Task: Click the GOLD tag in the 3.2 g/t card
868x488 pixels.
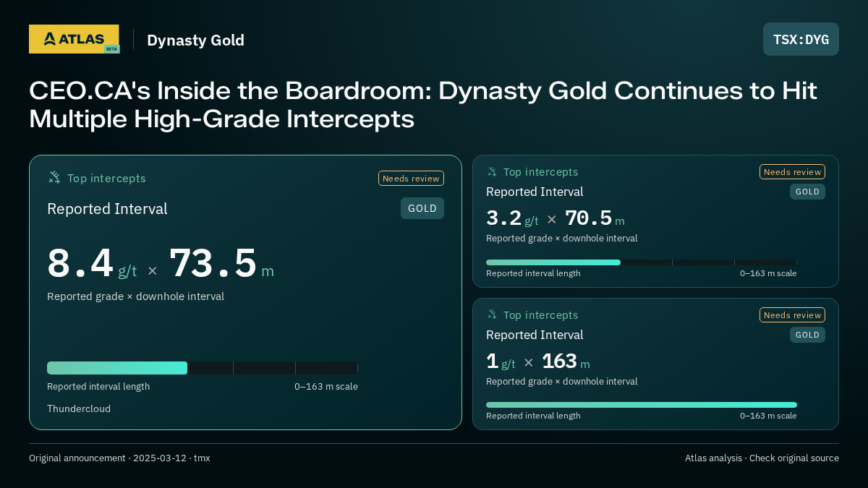Action: [x=807, y=192]
